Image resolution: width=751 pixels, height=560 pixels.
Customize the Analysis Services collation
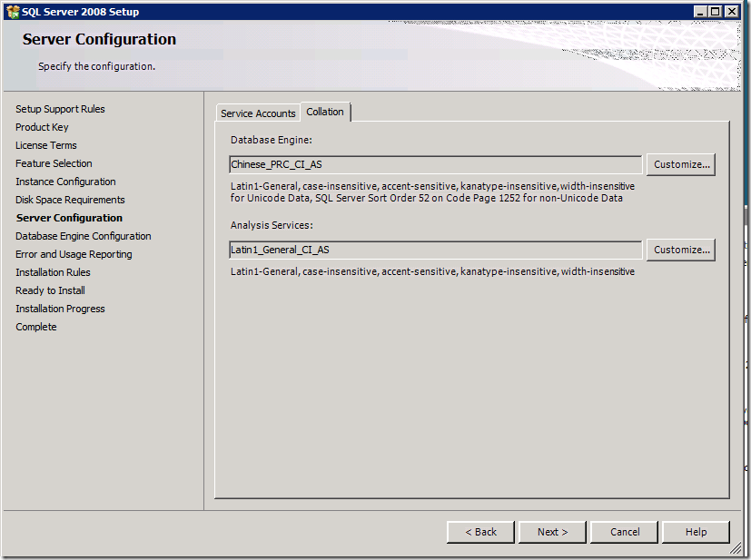click(681, 250)
